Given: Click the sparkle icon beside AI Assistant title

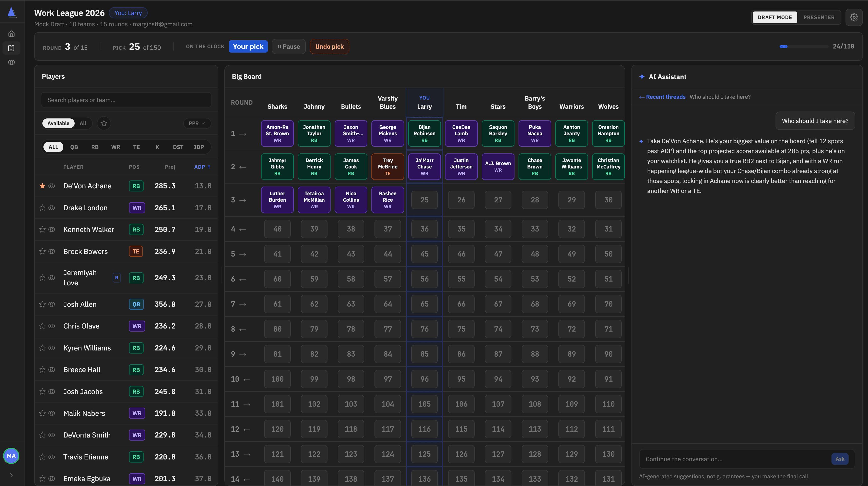Looking at the screenshot, I should tap(642, 77).
